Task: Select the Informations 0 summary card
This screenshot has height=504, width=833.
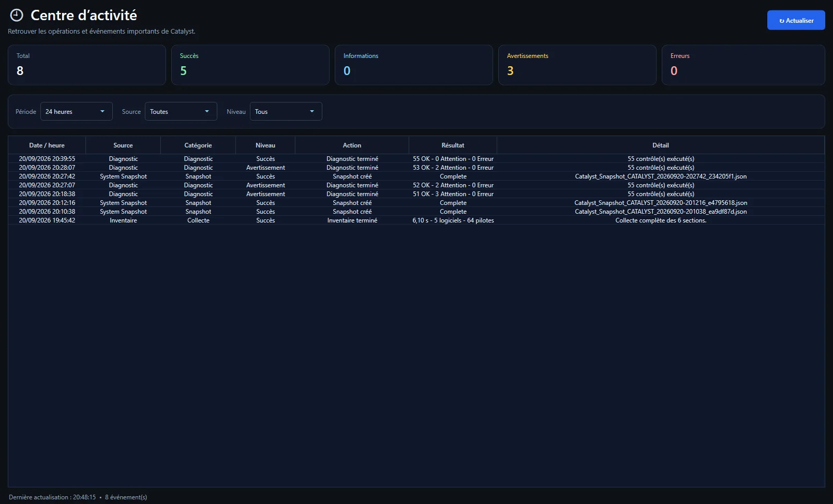Action: (x=414, y=65)
